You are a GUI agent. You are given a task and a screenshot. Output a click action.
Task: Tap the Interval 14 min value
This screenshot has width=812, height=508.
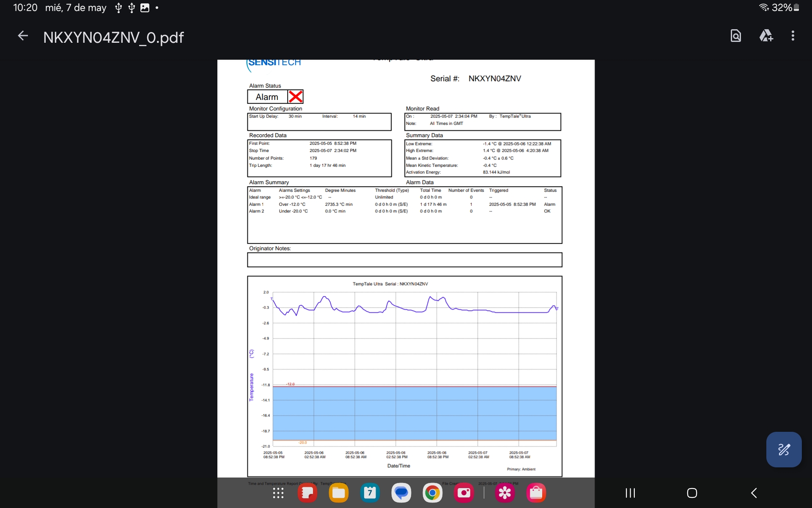point(359,116)
